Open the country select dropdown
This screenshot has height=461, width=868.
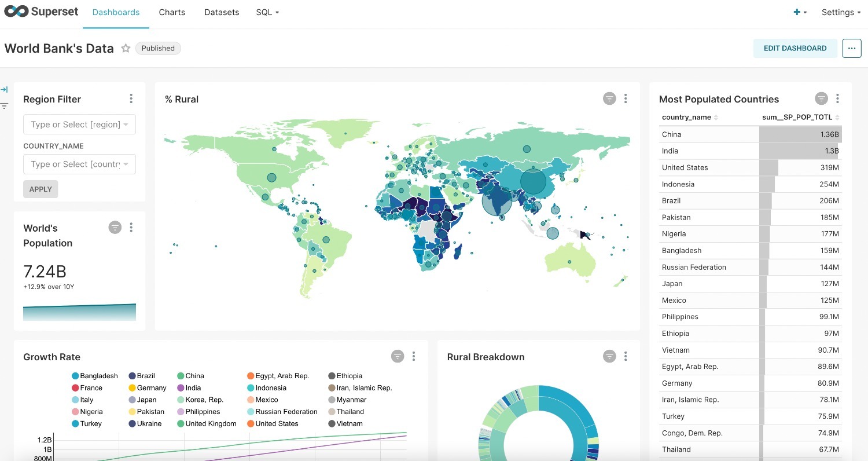(79, 164)
